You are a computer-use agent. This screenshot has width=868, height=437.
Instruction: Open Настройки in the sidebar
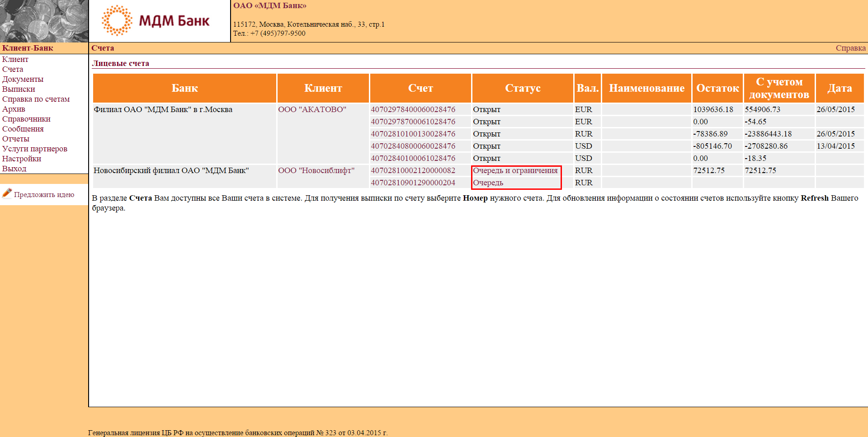[21, 159]
